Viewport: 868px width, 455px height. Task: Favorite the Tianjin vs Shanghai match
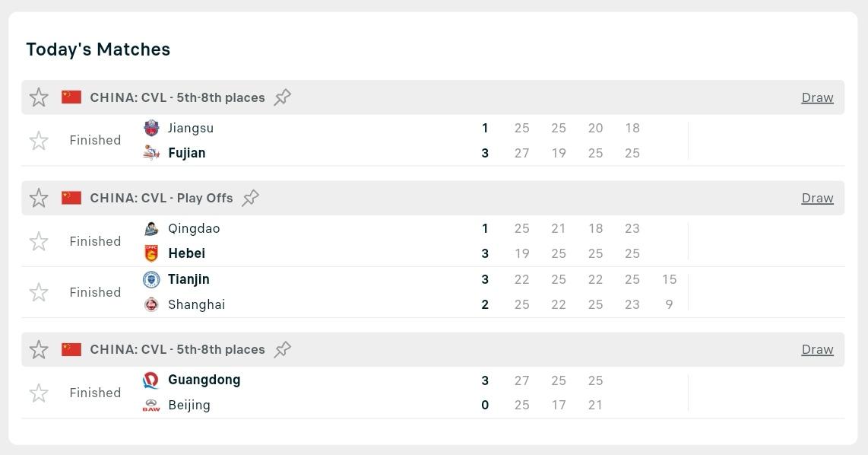[x=39, y=292]
